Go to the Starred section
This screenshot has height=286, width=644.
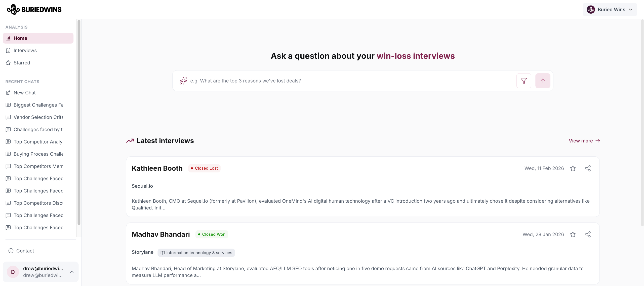(x=22, y=63)
